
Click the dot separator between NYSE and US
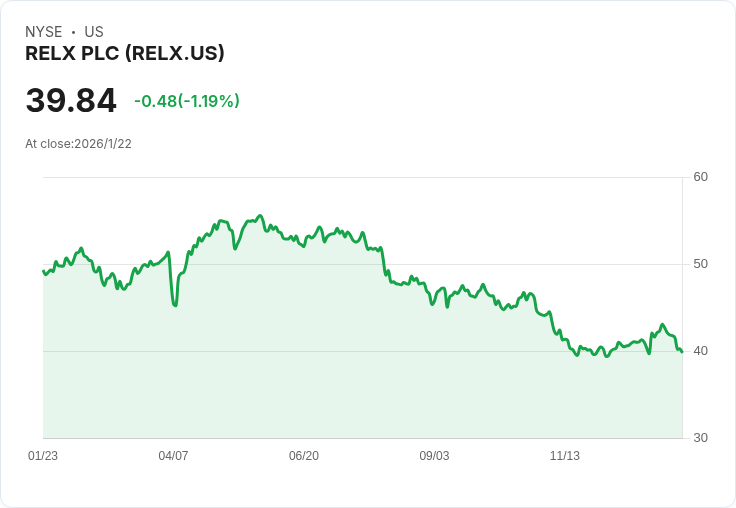pyautogui.click(x=73, y=32)
